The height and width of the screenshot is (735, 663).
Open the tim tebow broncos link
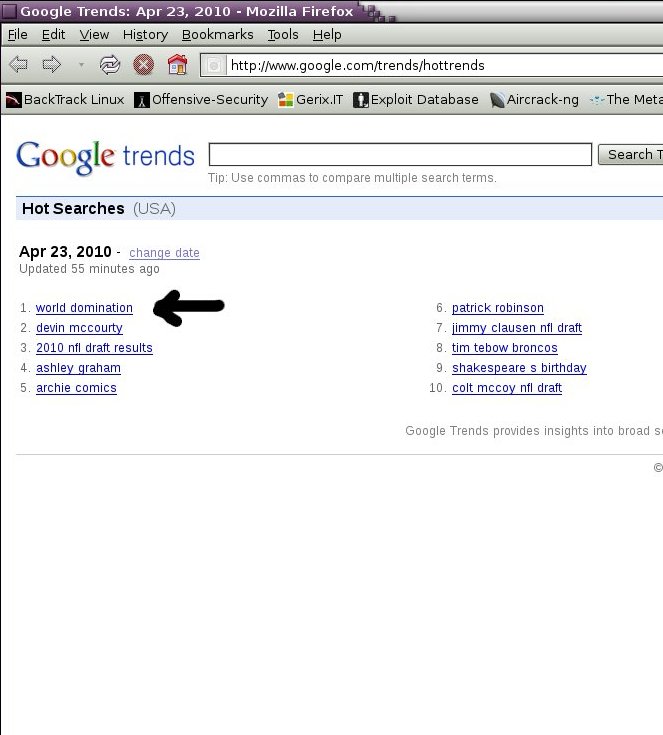click(505, 348)
